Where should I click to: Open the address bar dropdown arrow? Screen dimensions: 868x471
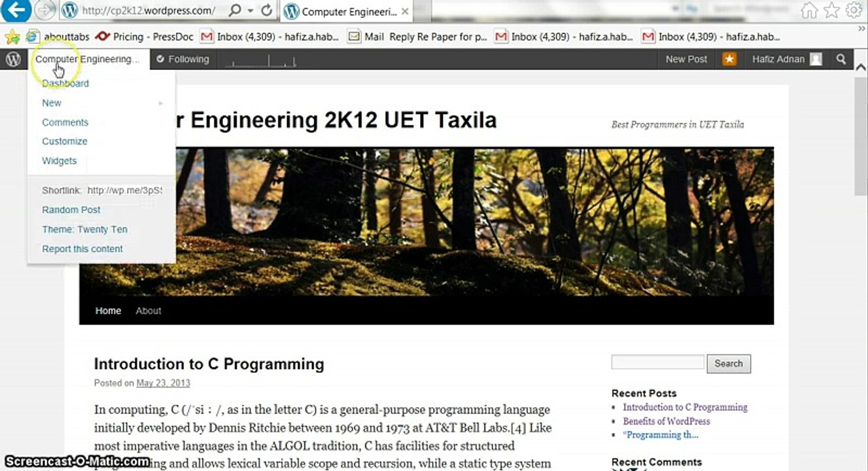251,11
